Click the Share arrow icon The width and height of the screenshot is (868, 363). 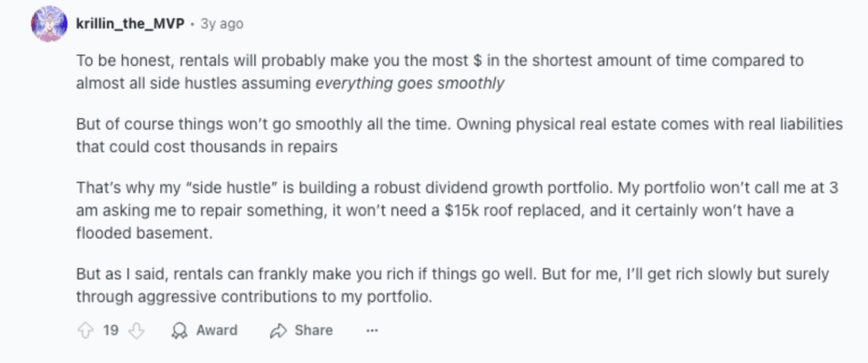[x=278, y=331]
